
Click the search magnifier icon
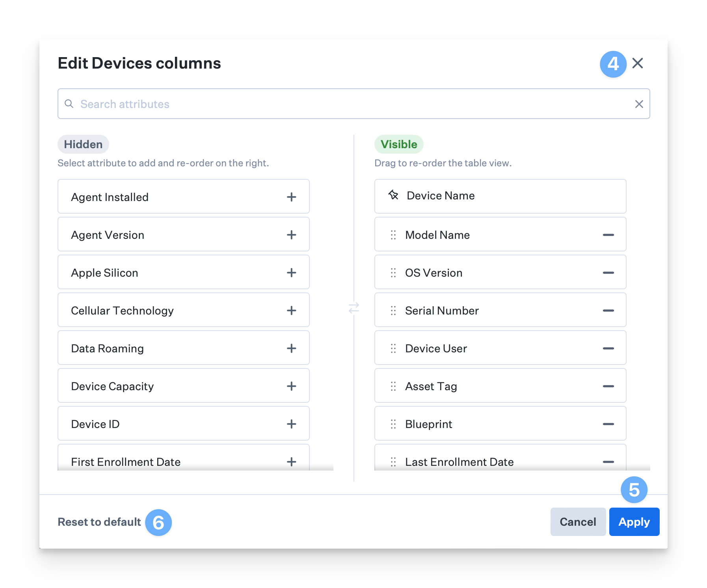[x=69, y=104]
